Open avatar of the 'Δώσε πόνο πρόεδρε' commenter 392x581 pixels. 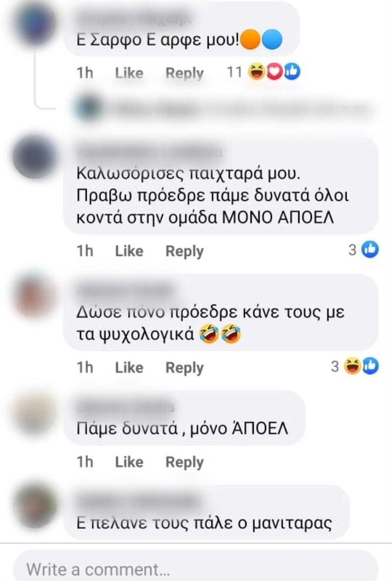tap(35, 296)
